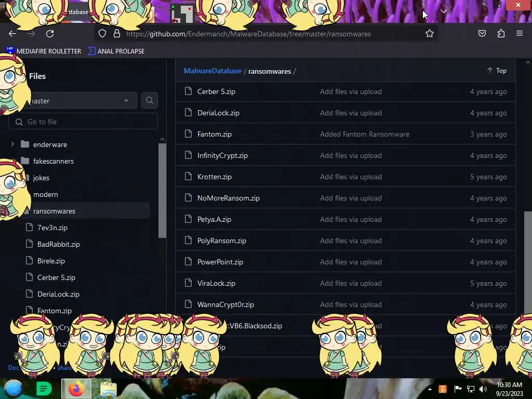532x399 pixels.
Task: Click the file icon beside Petya.A.zip
Action: [x=188, y=219]
